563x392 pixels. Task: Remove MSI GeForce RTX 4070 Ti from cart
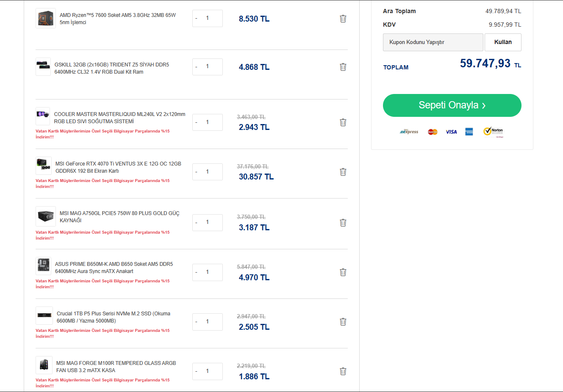click(x=343, y=172)
